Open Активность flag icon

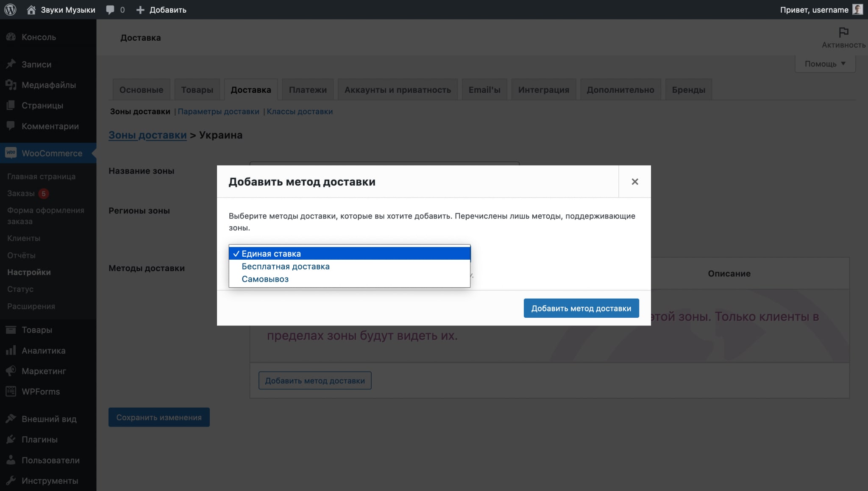point(843,32)
